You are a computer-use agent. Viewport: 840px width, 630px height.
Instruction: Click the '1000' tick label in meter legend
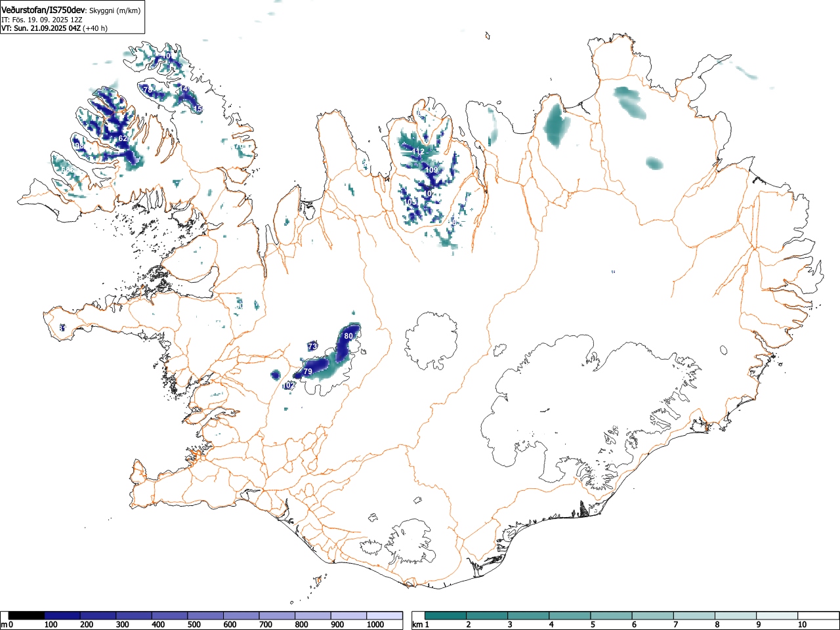[x=375, y=625]
